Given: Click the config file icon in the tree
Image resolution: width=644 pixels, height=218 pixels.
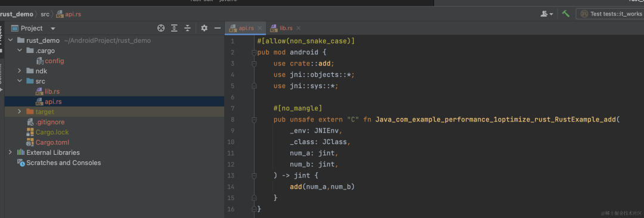Looking at the screenshot, I should (39, 61).
